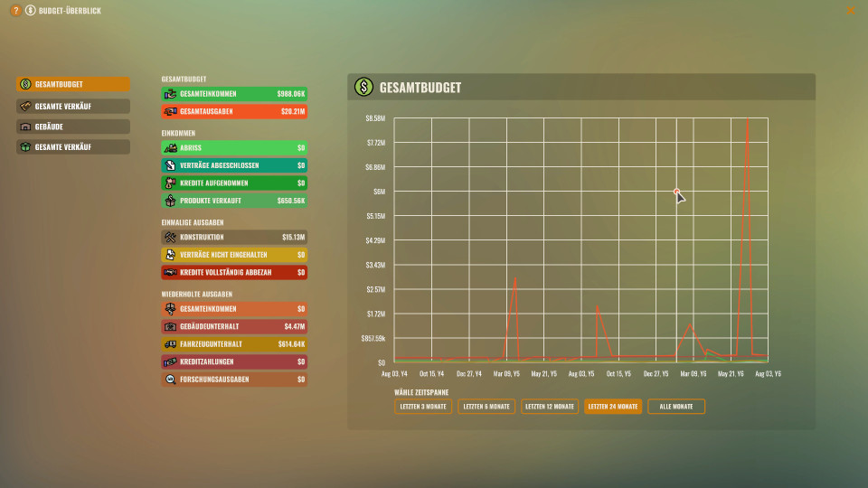The width and height of the screenshot is (868, 488).
Task: Switch to the Gebäude sidebar tab
Action: click(x=73, y=127)
